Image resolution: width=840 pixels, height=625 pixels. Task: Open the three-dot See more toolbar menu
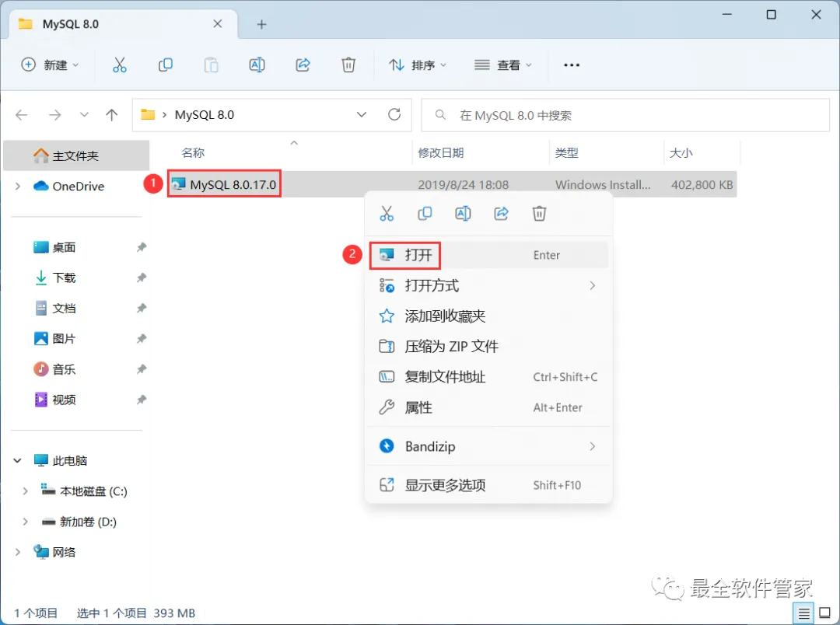(x=572, y=65)
